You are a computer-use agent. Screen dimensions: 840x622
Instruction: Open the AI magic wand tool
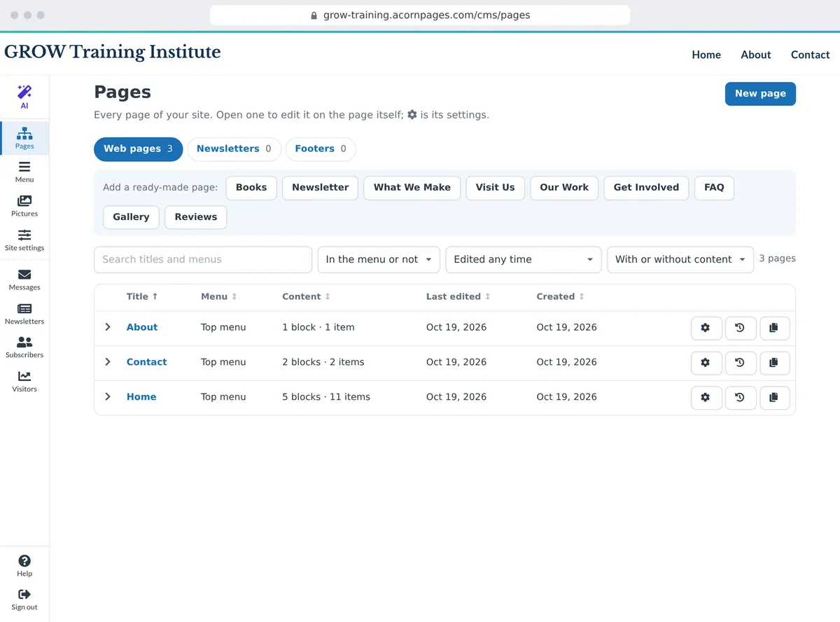pyautogui.click(x=24, y=97)
